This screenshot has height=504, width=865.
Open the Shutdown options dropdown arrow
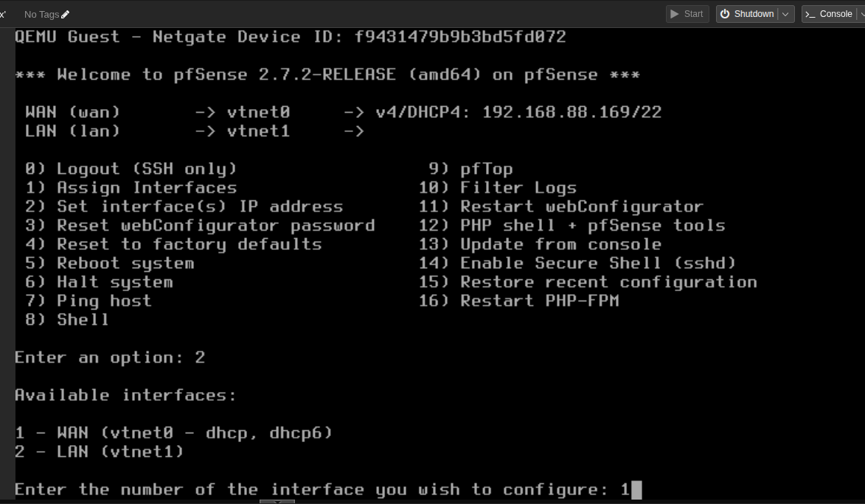(785, 13)
